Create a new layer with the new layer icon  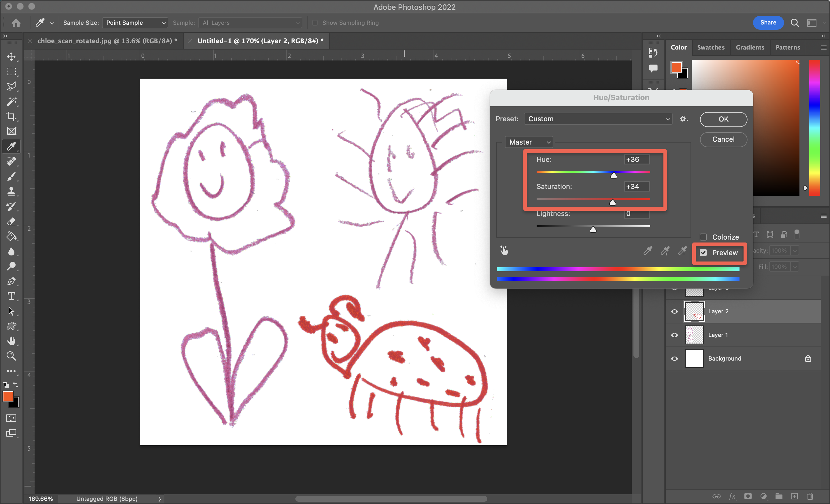point(795,496)
